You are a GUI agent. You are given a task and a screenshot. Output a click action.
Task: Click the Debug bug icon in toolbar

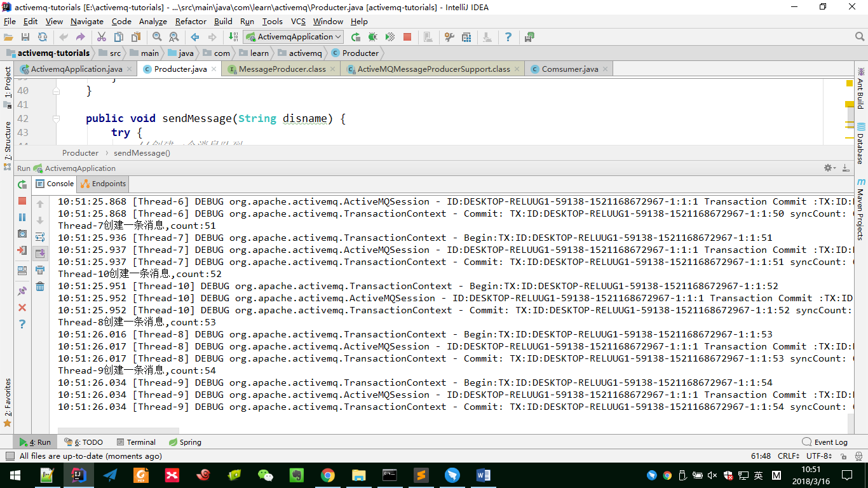click(373, 37)
